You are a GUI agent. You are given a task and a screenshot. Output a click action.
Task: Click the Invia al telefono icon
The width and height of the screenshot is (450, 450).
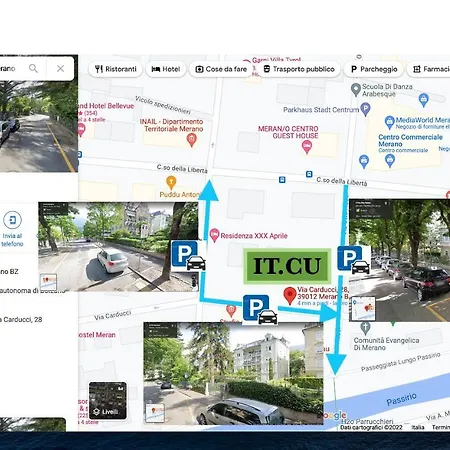click(12, 220)
